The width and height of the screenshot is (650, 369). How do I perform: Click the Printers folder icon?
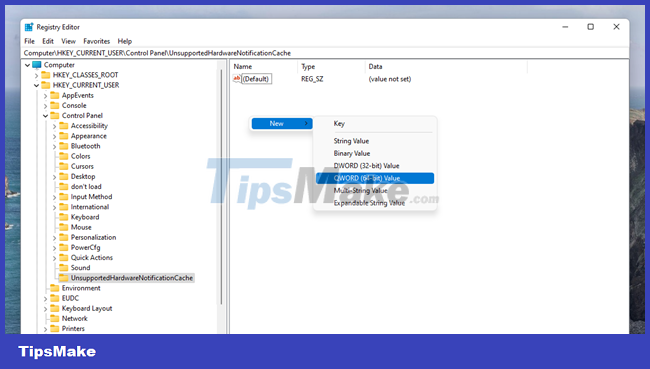55,328
